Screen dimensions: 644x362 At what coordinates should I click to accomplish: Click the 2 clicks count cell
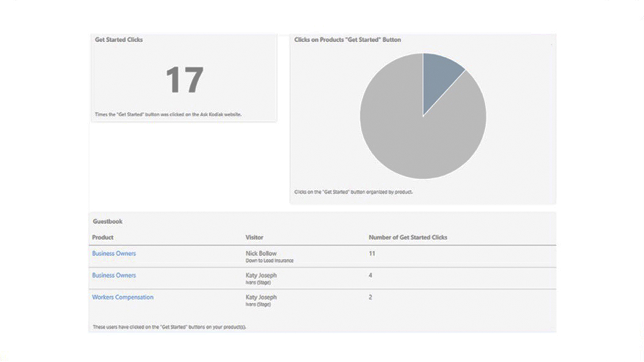[370, 297]
